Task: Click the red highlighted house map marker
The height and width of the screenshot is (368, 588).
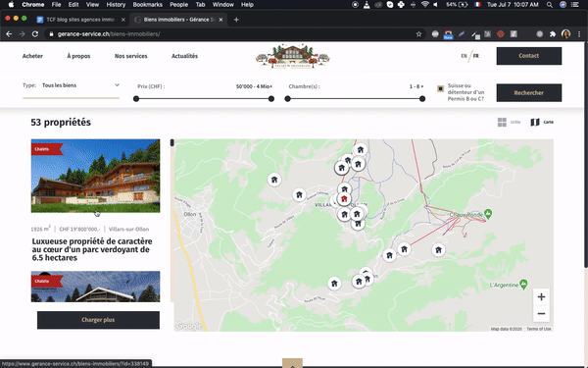Action: pyautogui.click(x=344, y=199)
